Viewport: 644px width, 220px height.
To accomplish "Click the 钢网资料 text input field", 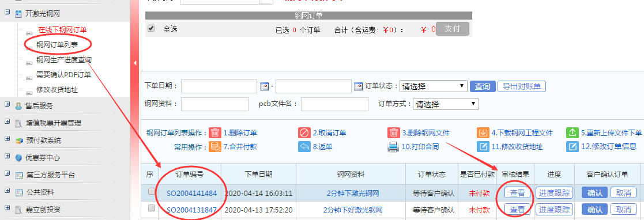I will tap(214, 104).
